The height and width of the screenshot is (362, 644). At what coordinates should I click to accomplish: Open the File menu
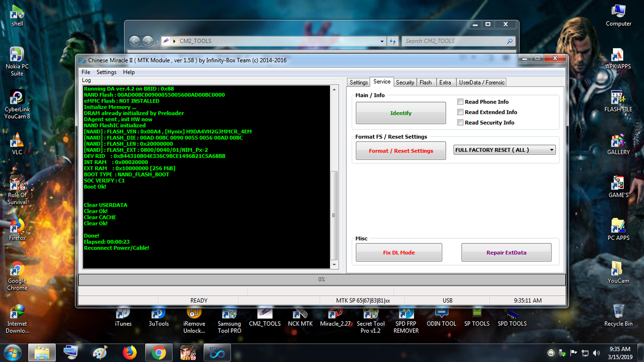pos(86,72)
